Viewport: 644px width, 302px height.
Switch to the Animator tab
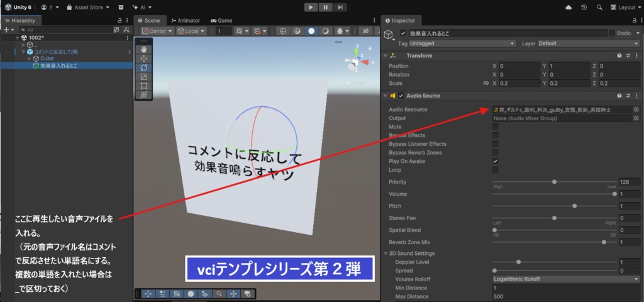[x=186, y=21]
